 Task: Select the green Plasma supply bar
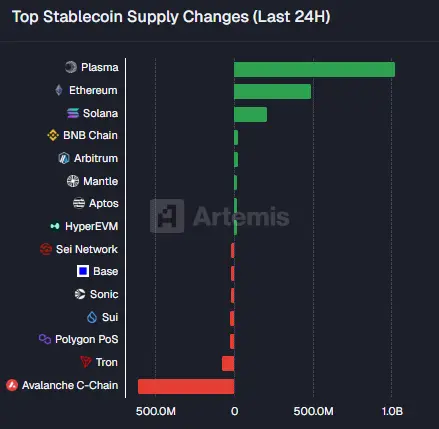[x=314, y=69]
